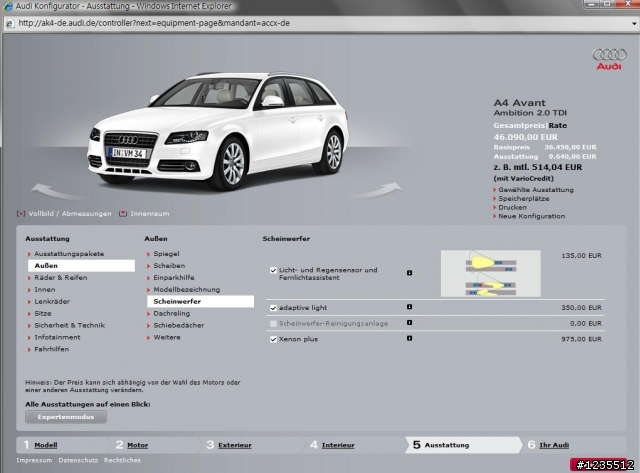
Task: Open the Schiebedächer subcategory
Action: click(x=178, y=325)
